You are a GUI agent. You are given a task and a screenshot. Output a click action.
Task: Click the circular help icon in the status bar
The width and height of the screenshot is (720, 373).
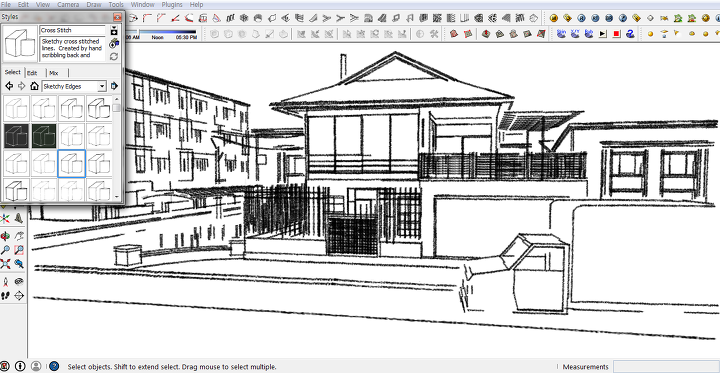(54, 366)
